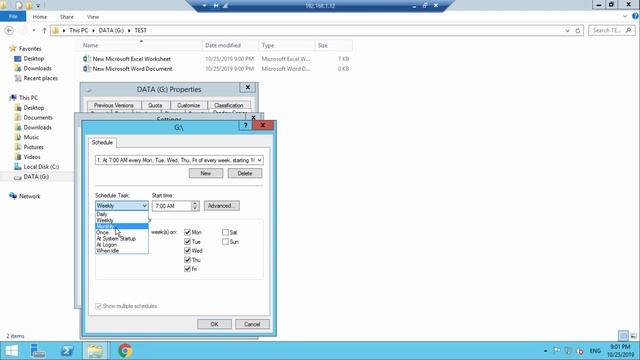This screenshot has height=360, width=640.
Task: Select At System Startup option
Action: (x=122, y=238)
